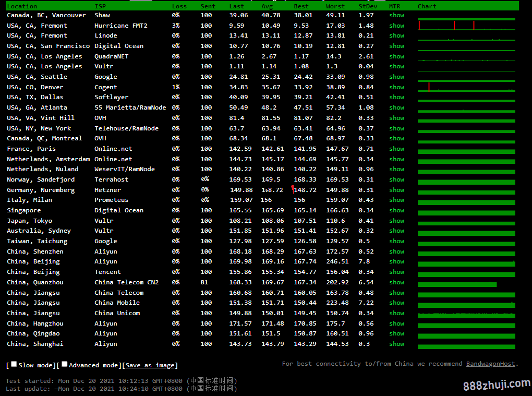Show MTR for Los Angeles QuadraNET

point(396,57)
